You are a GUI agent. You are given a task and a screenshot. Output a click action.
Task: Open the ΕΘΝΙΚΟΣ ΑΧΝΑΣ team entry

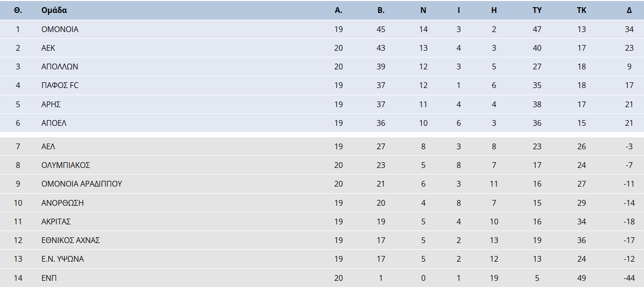(70, 240)
